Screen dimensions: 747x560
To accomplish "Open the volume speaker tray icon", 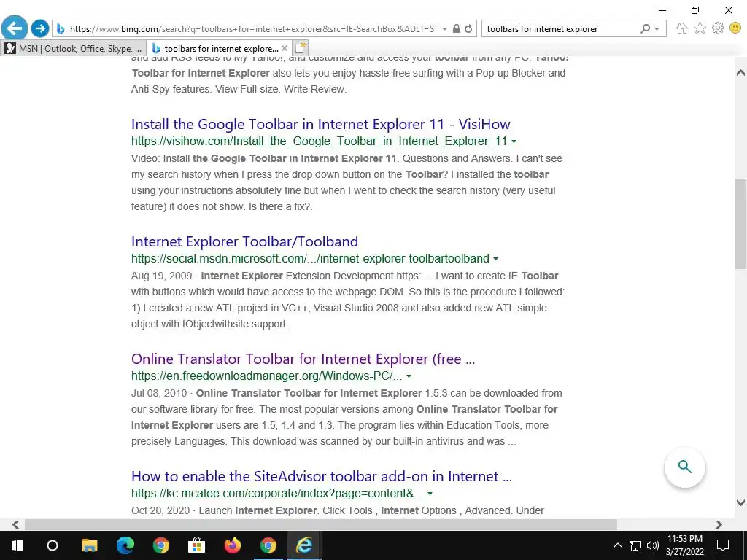I will (x=653, y=545).
